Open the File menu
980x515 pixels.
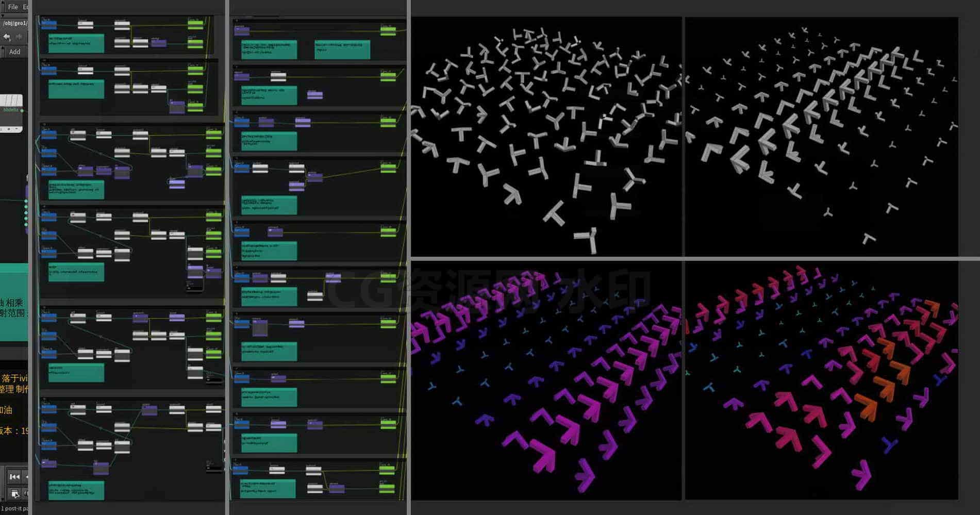coord(13,7)
